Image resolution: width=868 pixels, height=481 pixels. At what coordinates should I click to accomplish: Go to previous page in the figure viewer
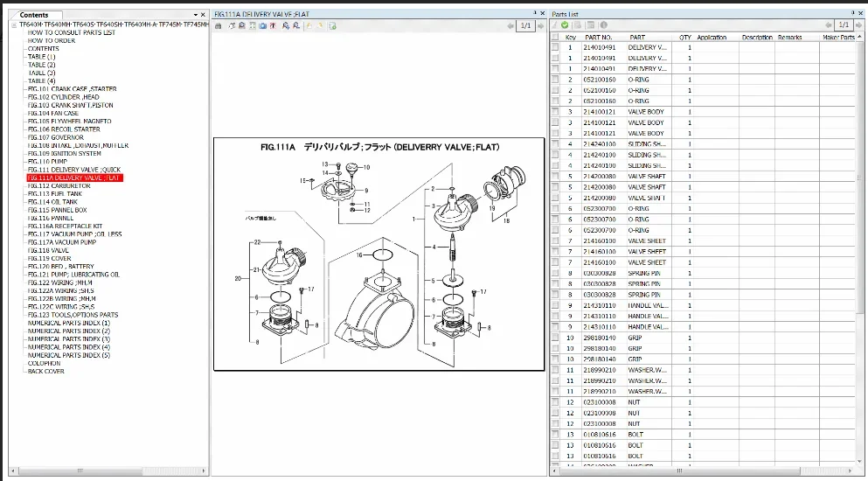[x=510, y=25]
